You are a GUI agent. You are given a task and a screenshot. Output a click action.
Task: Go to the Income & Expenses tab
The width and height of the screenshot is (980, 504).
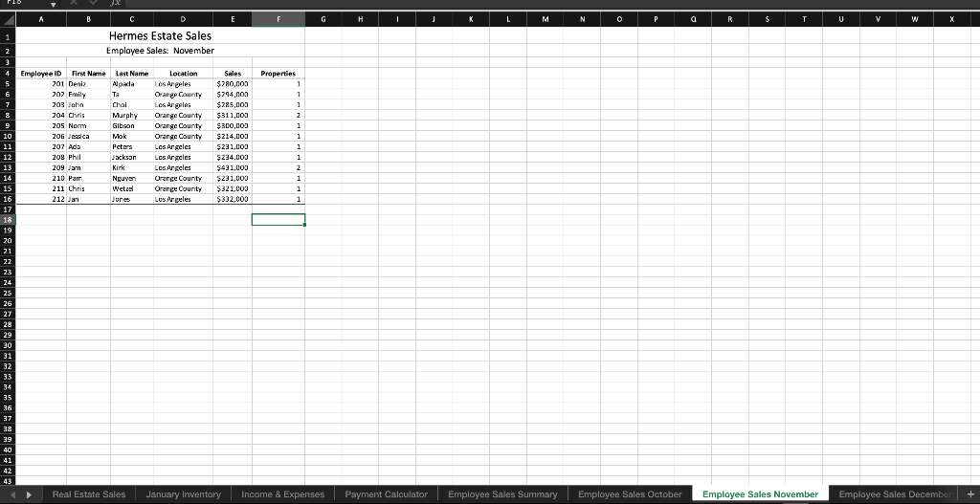coord(282,494)
